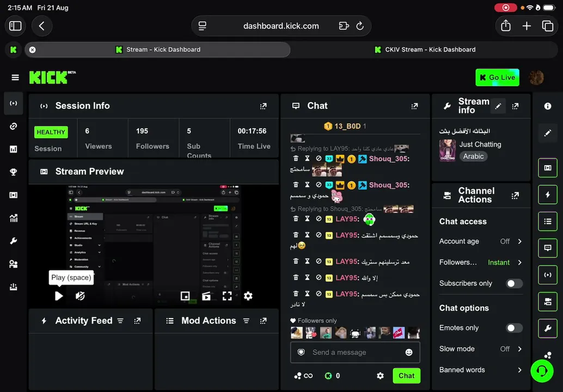The height and width of the screenshot is (392, 563).
Task: Toggle Mod Actions list widget button
Action: (548, 221)
